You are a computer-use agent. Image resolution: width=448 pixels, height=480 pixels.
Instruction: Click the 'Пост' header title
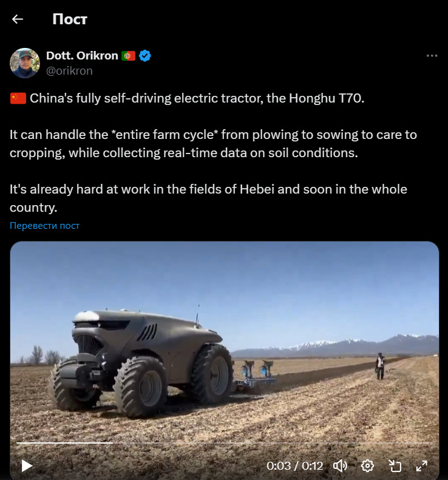pyautogui.click(x=70, y=19)
